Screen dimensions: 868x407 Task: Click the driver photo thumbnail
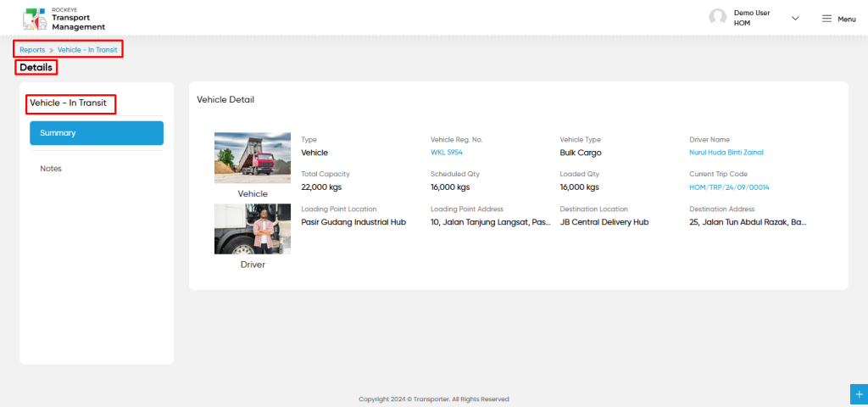point(253,229)
